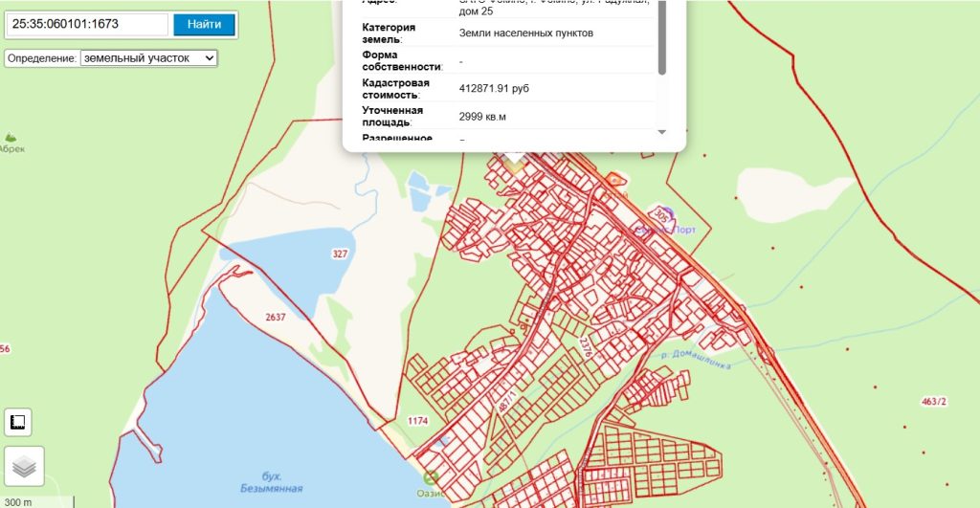Viewport: 980px width, 508px height.
Task: Click the 305 road shield label
Action: click(660, 215)
